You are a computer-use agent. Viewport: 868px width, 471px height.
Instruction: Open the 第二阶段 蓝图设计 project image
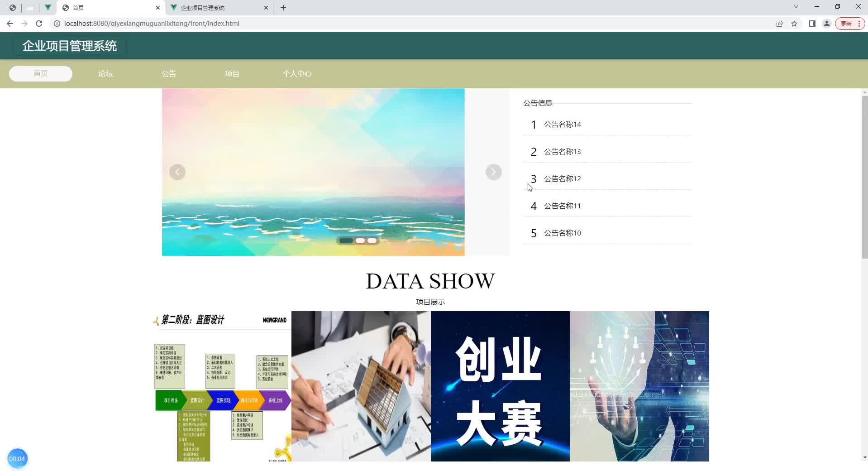[222, 386]
